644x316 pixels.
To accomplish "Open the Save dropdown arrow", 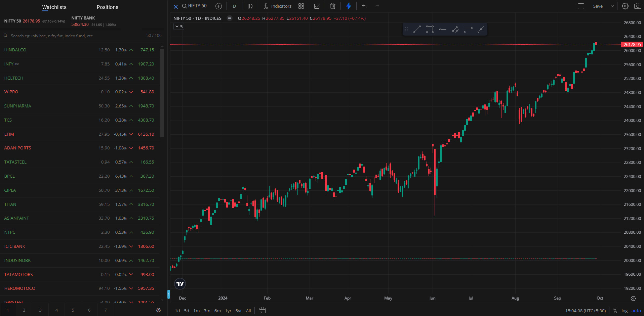I will [612, 6].
